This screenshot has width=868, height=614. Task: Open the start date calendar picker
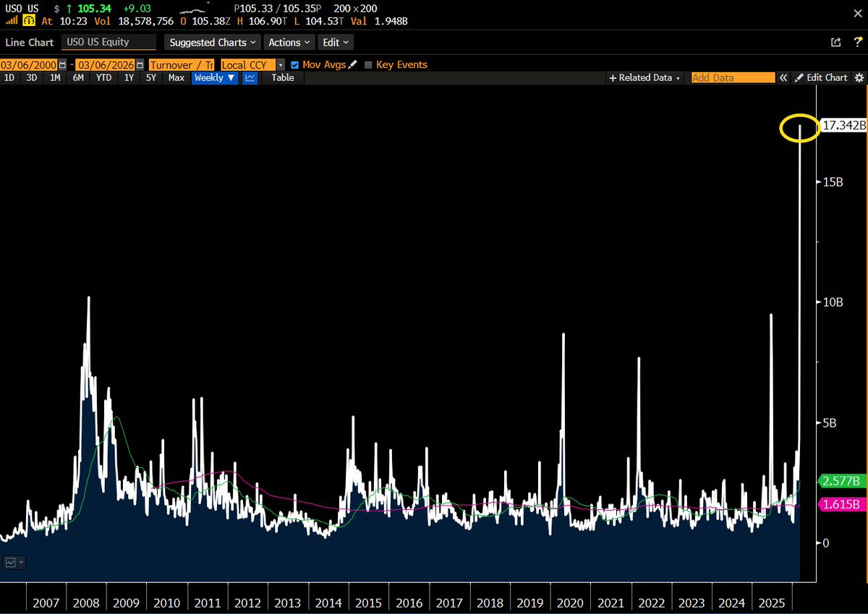click(x=62, y=64)
